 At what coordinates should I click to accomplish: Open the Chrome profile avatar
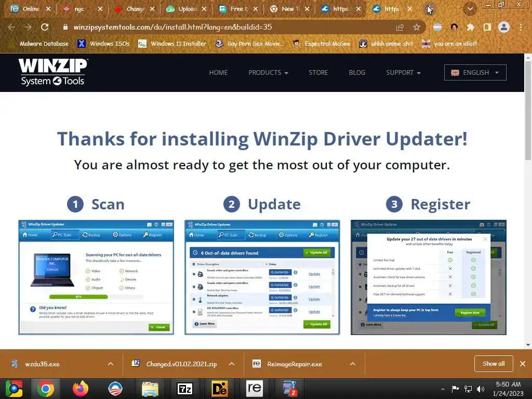(x=504, y=27)
